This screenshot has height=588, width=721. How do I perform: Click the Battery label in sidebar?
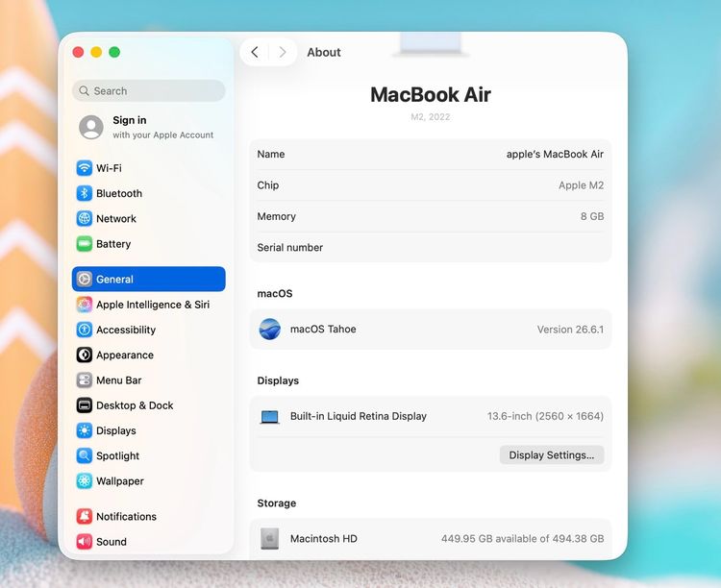tap(113, 244)
